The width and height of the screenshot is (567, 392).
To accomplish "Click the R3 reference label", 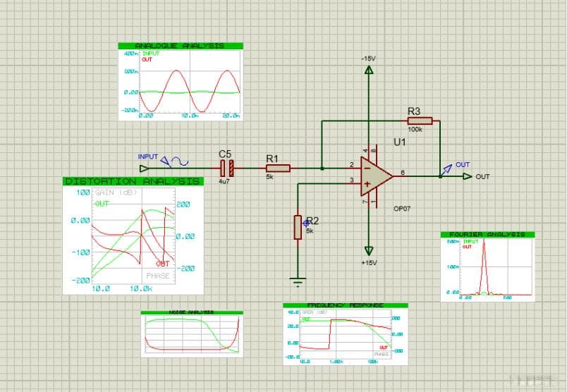I will 414,111.
